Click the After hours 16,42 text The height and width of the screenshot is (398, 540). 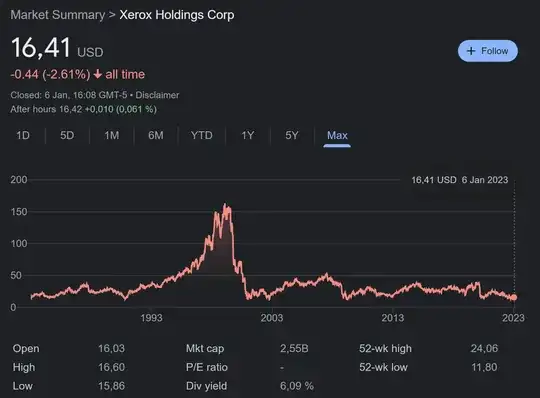(46, 109)
